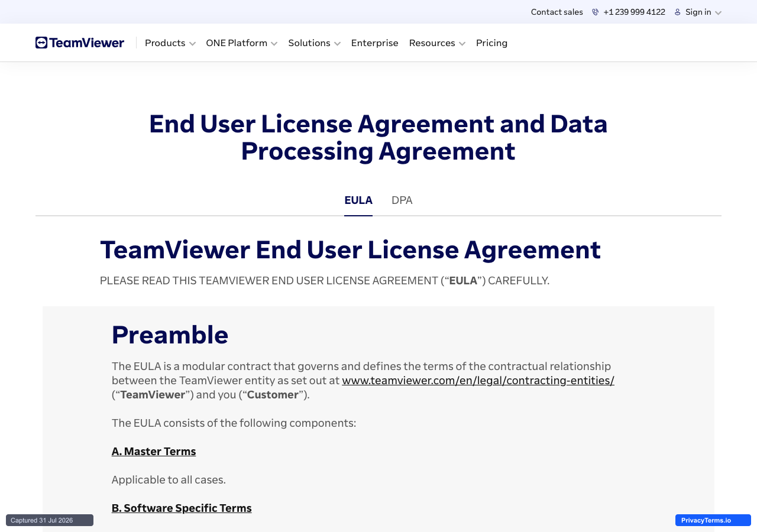This screenshot has width=757, height=532.
Task: Click 'The EULA consists of the following components:'
Action: [x=234, y=423]
